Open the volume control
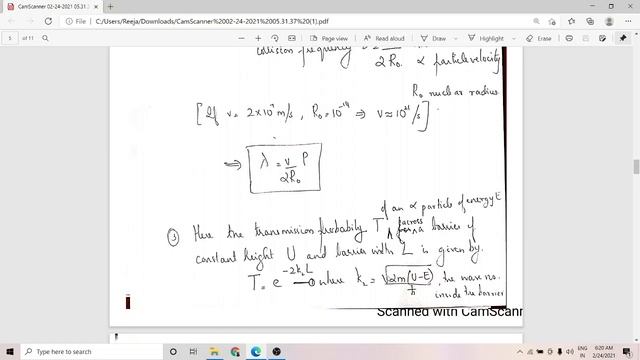This screenshot has width=640, height=360. 570,351
